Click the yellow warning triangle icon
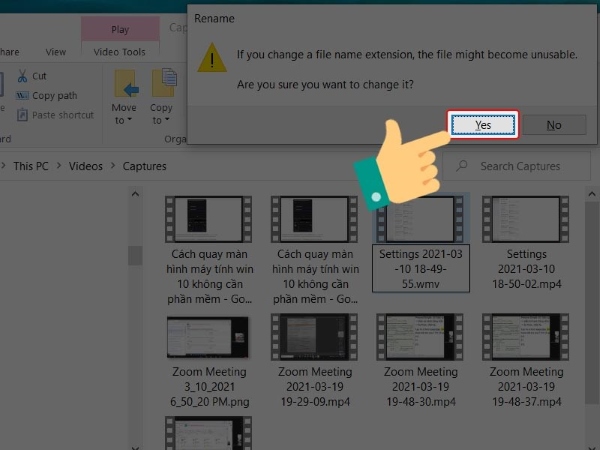This screenshot has height=450, width=600. coord(212,58)
